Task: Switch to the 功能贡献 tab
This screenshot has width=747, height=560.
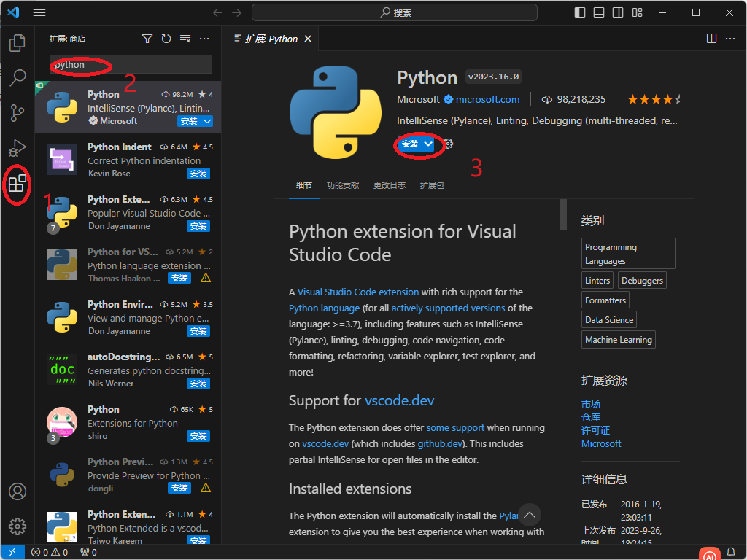Action: tap(343, 185)
